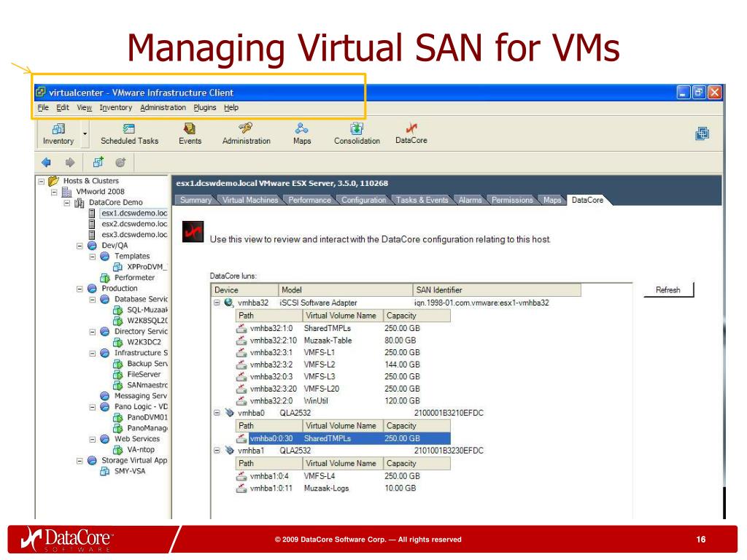Click the Device column header

pos(244,290)
